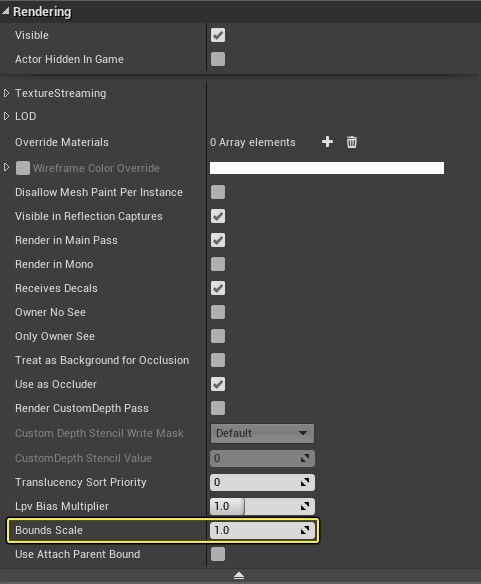Open Custom Depth Stencil Write Mask dropdown
The height and width of the screenshot is (584, 481).
[x=262, y=433]
